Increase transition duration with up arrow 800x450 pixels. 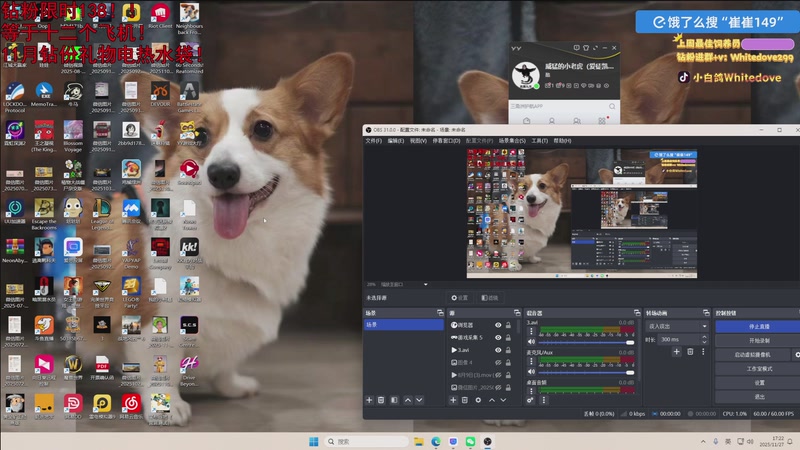[705, 337]
